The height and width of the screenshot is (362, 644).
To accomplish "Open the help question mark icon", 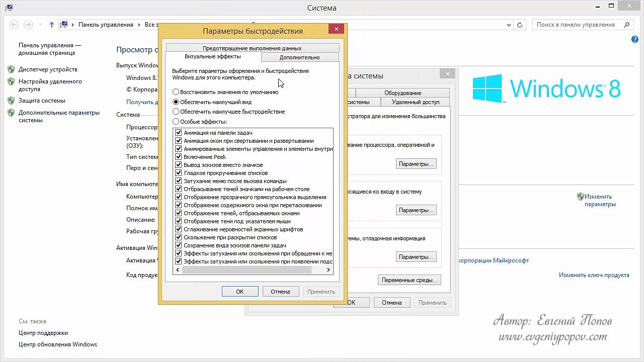I will coord(634,39).
